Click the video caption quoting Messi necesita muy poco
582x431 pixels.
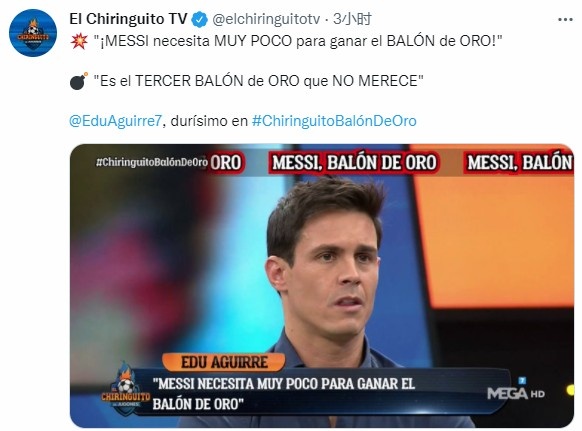tap(284, 394)
